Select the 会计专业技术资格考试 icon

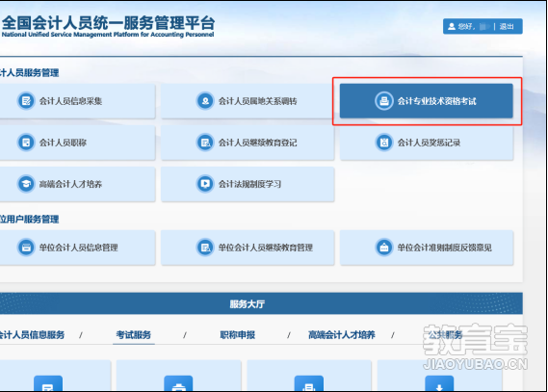click(x=384, y=101)
